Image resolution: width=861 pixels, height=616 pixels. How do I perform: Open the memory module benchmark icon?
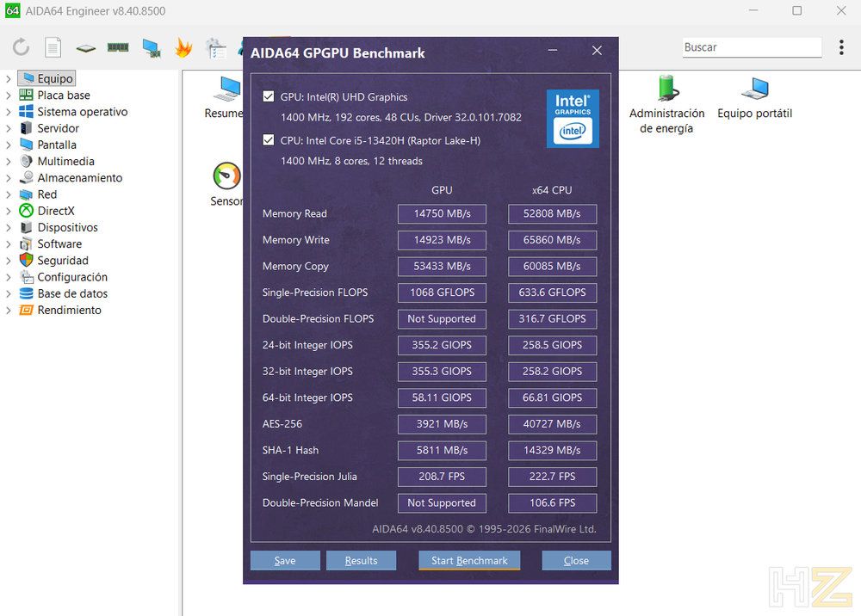coord(118,47)
